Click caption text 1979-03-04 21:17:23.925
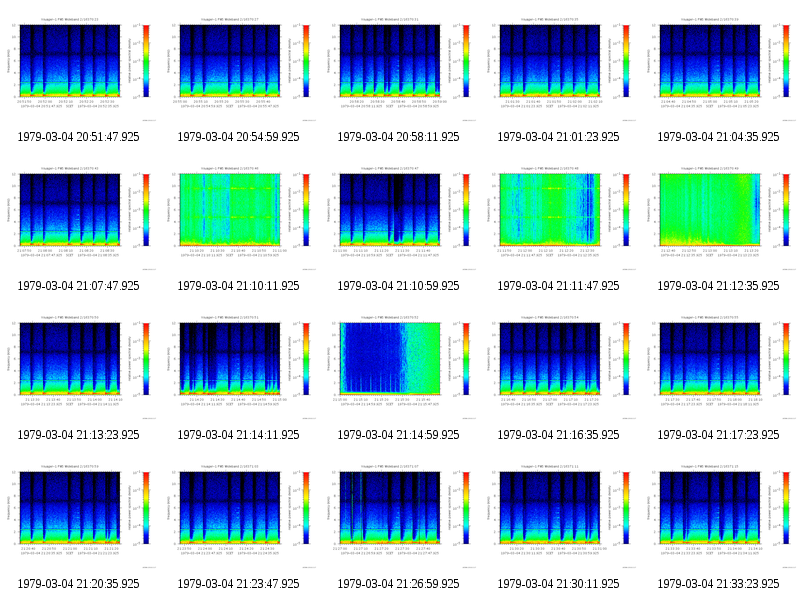Image resolution: width=800 pixels, height=596 pixels. pos(718,435)
